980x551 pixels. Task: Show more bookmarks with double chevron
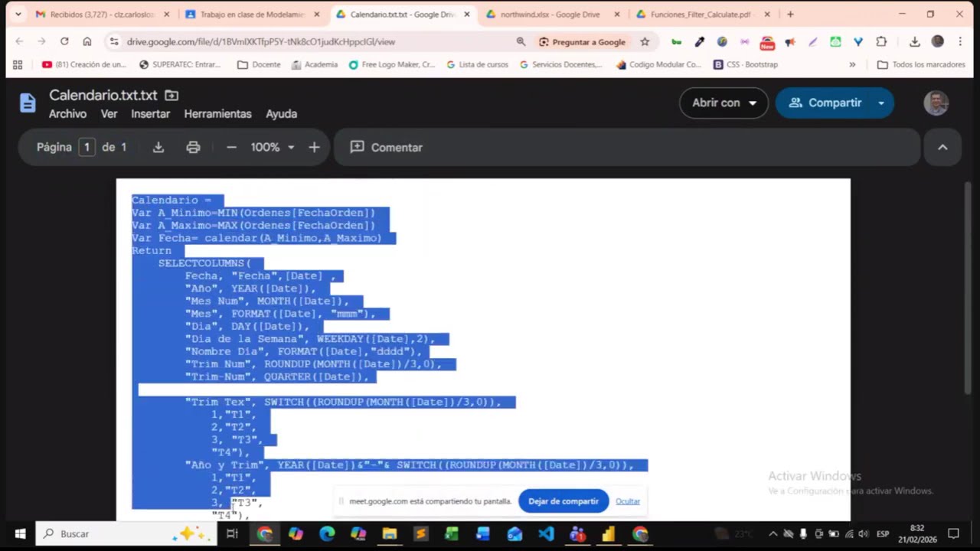pos(852,64)
